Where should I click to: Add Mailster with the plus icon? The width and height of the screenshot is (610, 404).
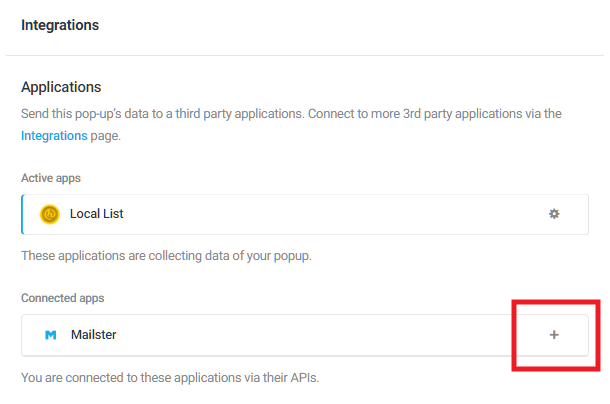coord(554,335)
